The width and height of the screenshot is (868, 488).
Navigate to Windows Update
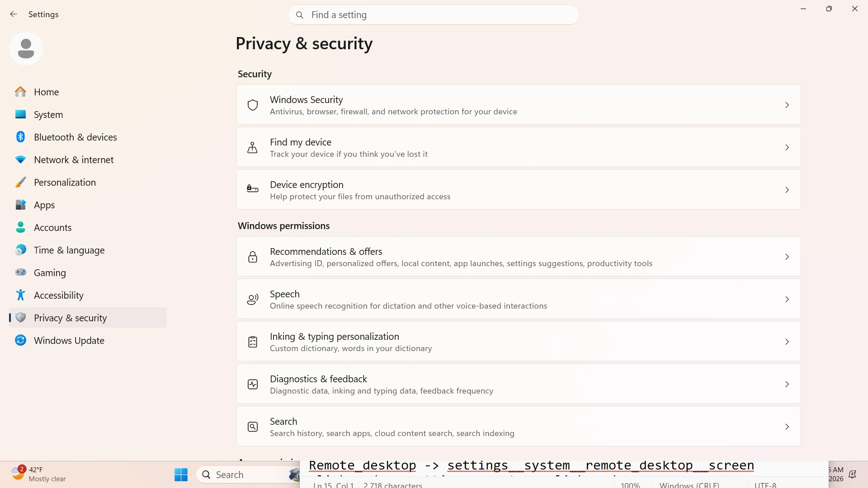click(88, 340)
